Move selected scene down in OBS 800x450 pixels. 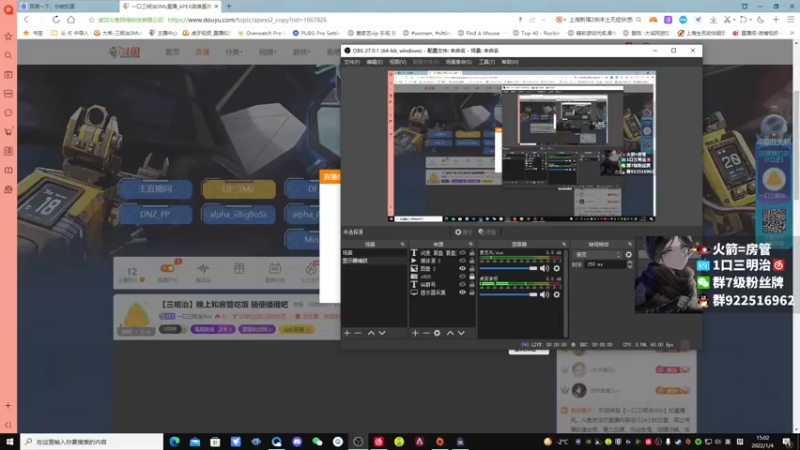[x=382, y=333]
